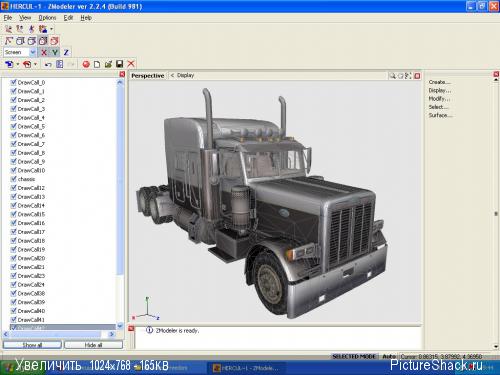Click the viewport zoom magnifier icon
This screenshot has width=500, height=375.
[393, 76]
